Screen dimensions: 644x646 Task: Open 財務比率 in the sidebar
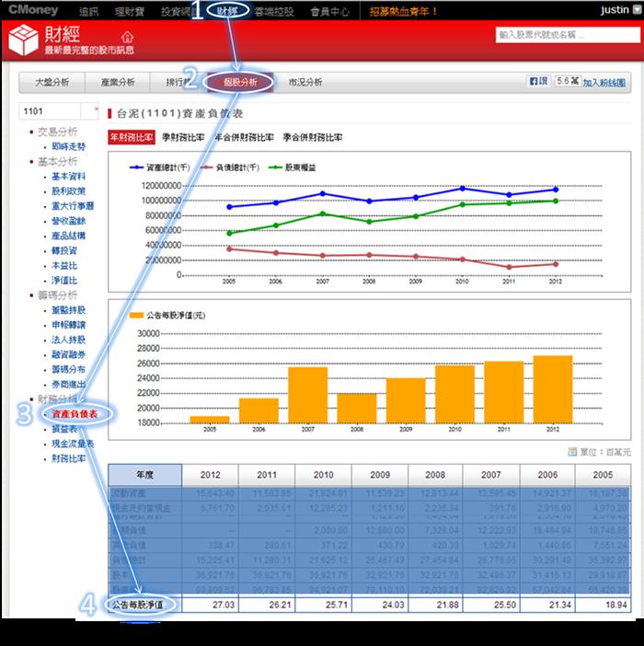(68, 458)
